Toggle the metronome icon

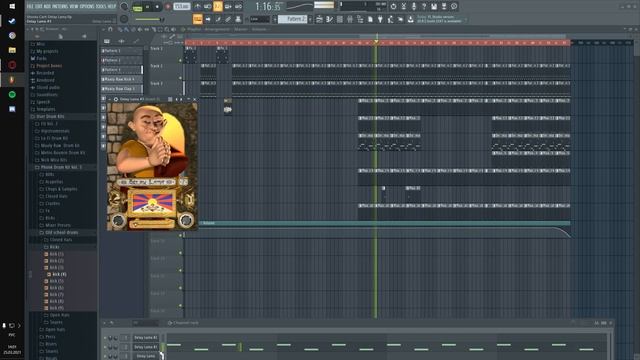click(198, 7)
